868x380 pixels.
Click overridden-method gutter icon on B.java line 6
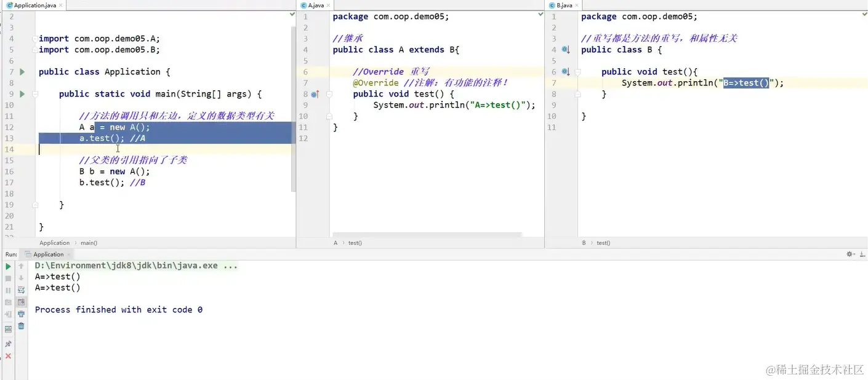[566, 72]
